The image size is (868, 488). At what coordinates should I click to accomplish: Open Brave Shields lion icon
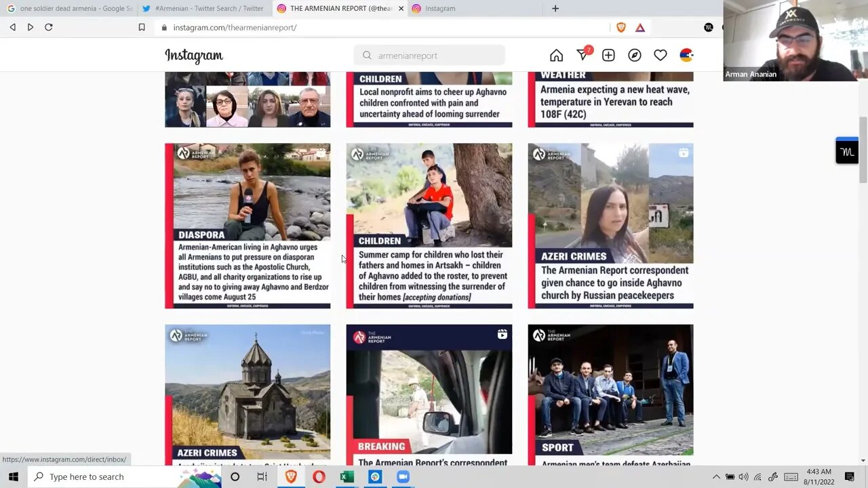[x=620, y=27]
